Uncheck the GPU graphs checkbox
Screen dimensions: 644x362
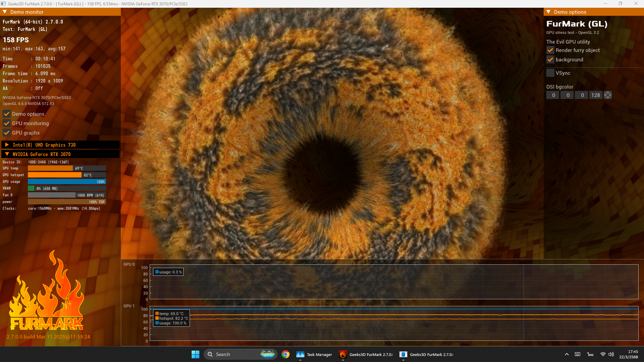[6, 133]
